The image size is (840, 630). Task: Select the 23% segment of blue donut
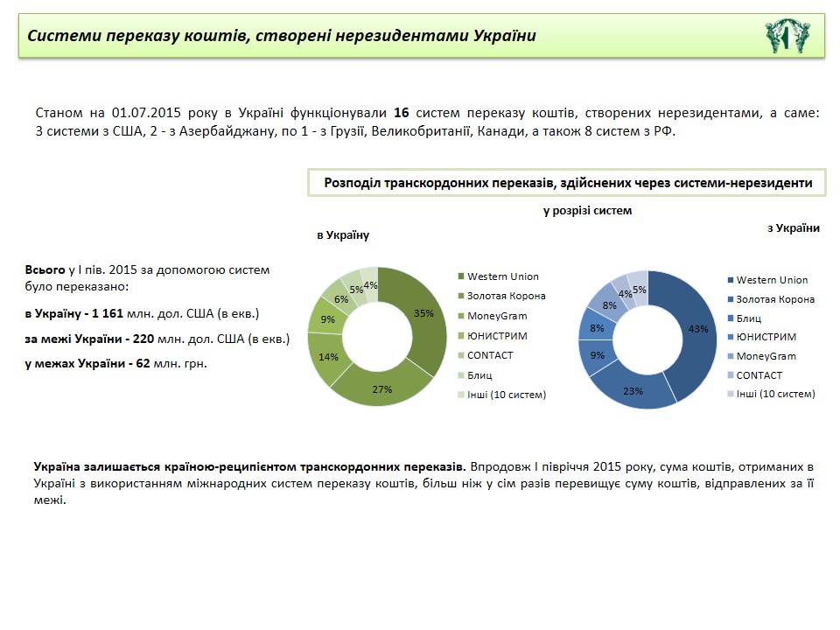click(x=633, y=391)
